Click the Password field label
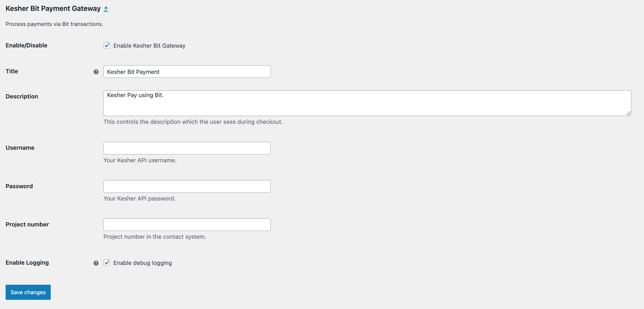Image resolution: width=644 pixels, height=309 pixels. (x=19, y=186)
